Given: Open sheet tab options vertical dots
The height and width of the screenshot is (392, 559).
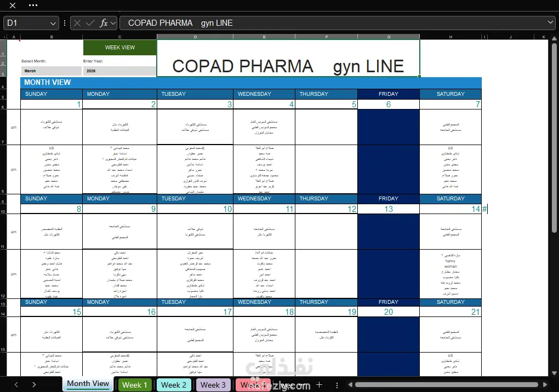Looking at the screenshot, I should coord(337,385).
